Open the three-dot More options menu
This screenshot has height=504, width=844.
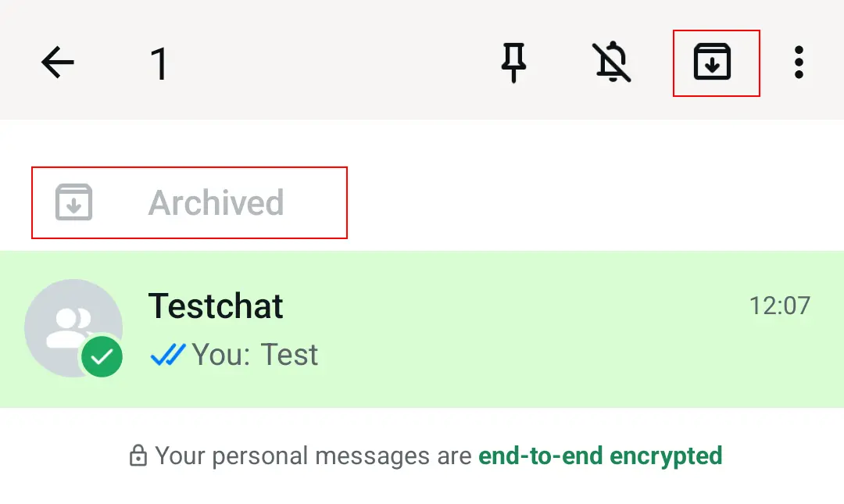pos(799,63)
